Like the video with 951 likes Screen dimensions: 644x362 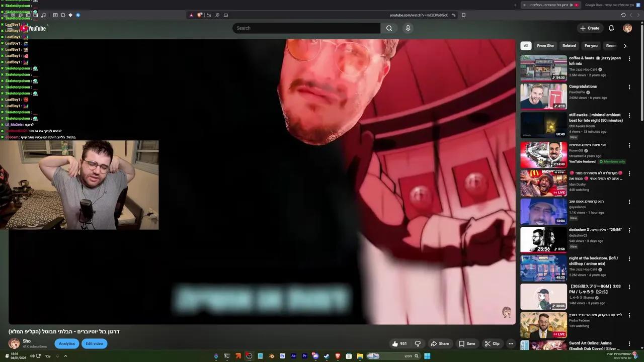(399, 344)
